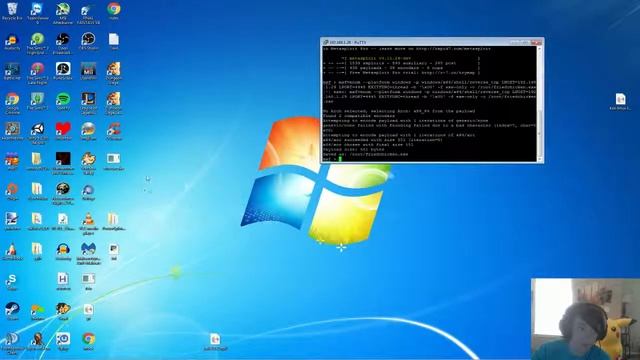Select the Spotify desktop shortcut
This screenshot has height=360, width=640.
(x=63, y=101)
